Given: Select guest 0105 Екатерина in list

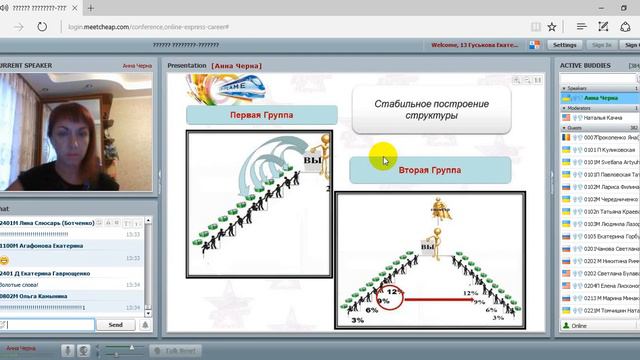Looking at the screenshot, I should click(600, 236).
